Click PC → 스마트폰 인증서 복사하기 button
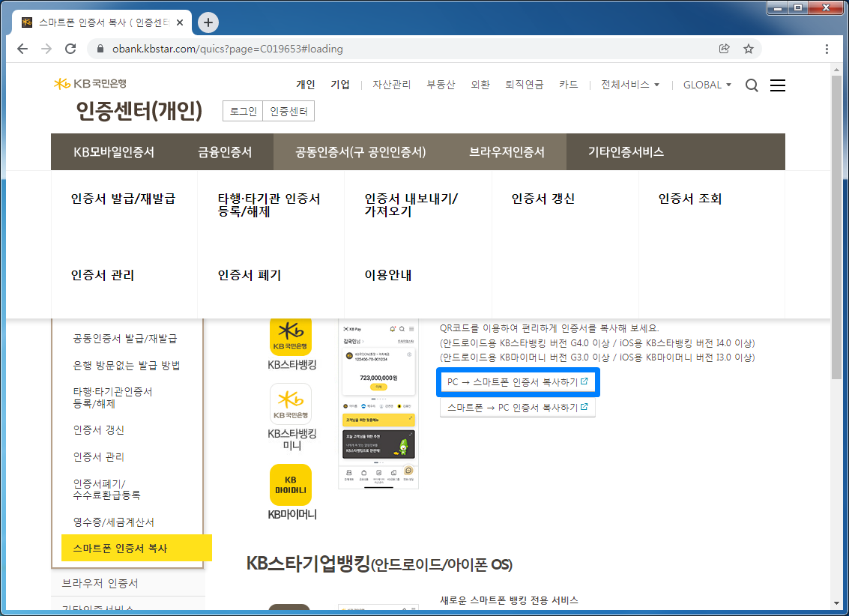 [518, 382]
